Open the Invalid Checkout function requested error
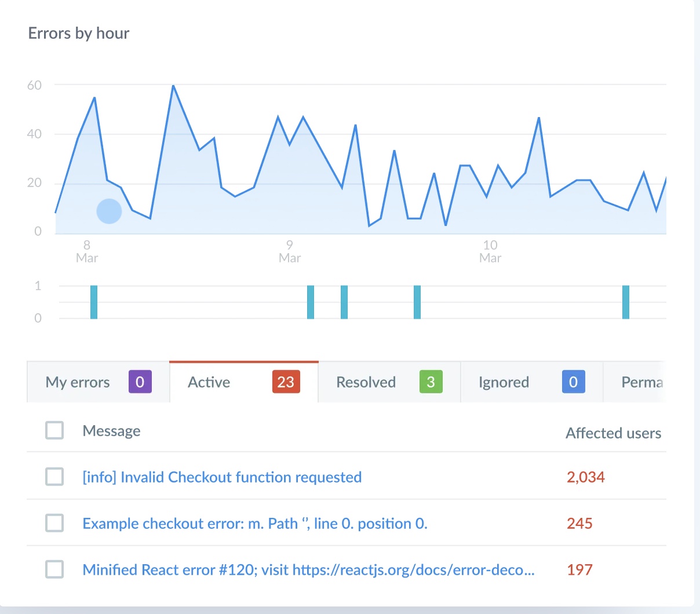Screen dimensions: 700x614 click(223, 477)
